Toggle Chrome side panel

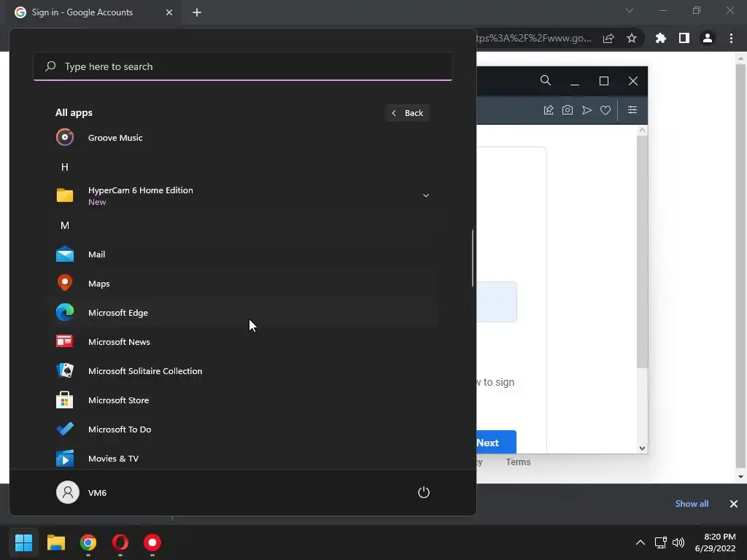tap(684, 38)
